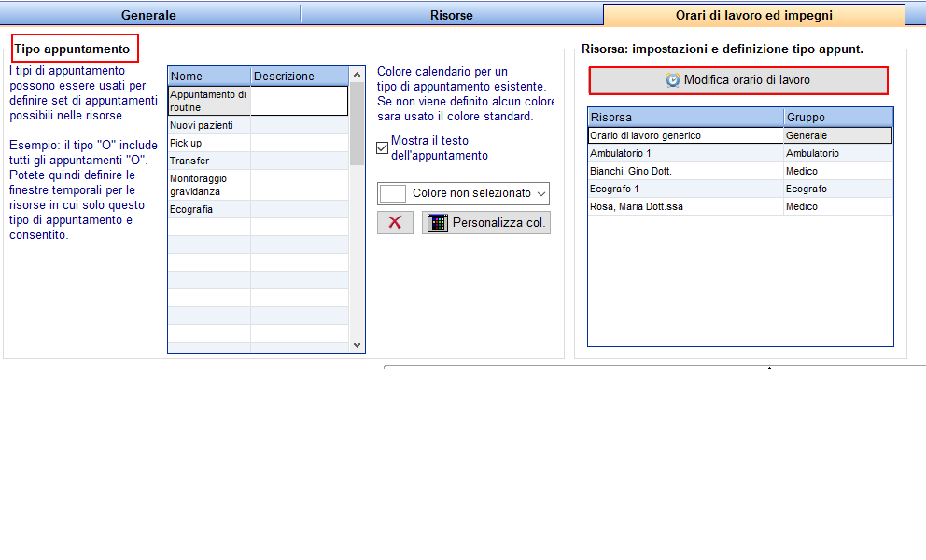
Task: Click the Nome column header
Action: pos(210,77)
